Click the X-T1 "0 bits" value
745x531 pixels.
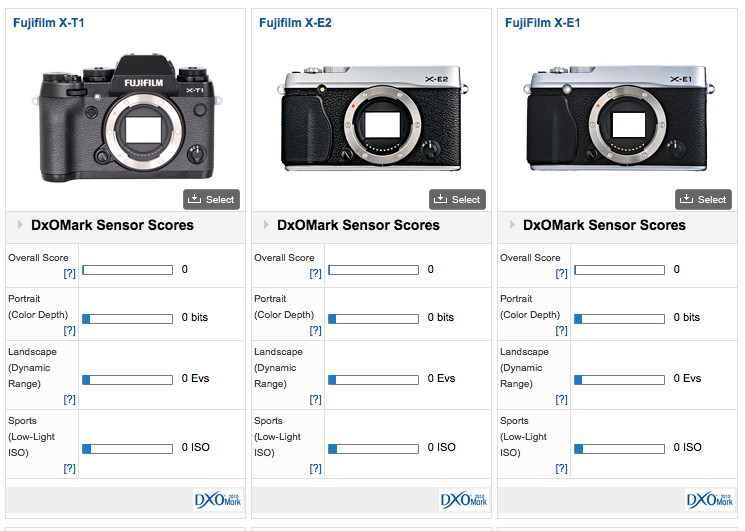[x=195, y=317]
